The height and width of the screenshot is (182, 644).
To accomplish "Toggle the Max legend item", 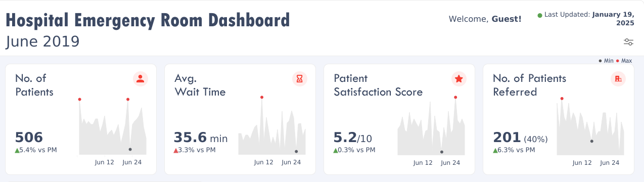I will pyautogui.click(x=624, y=61).
